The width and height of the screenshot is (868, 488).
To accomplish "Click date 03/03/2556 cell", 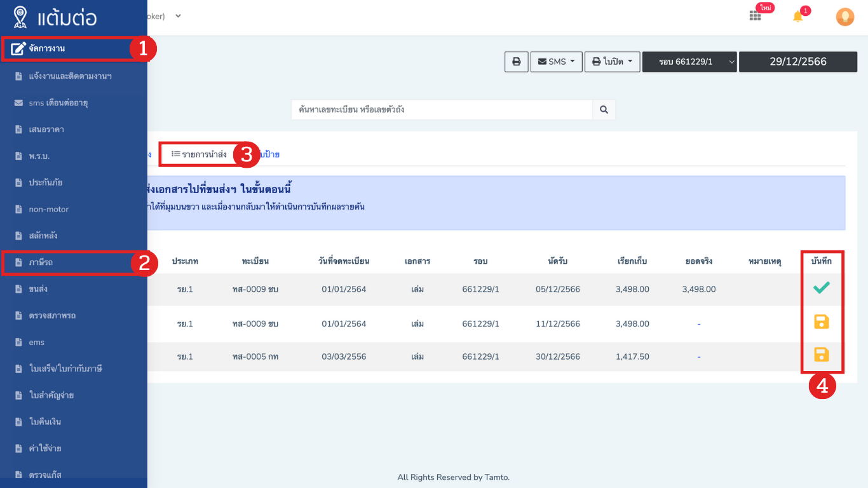I will click(x=344, y=356).
